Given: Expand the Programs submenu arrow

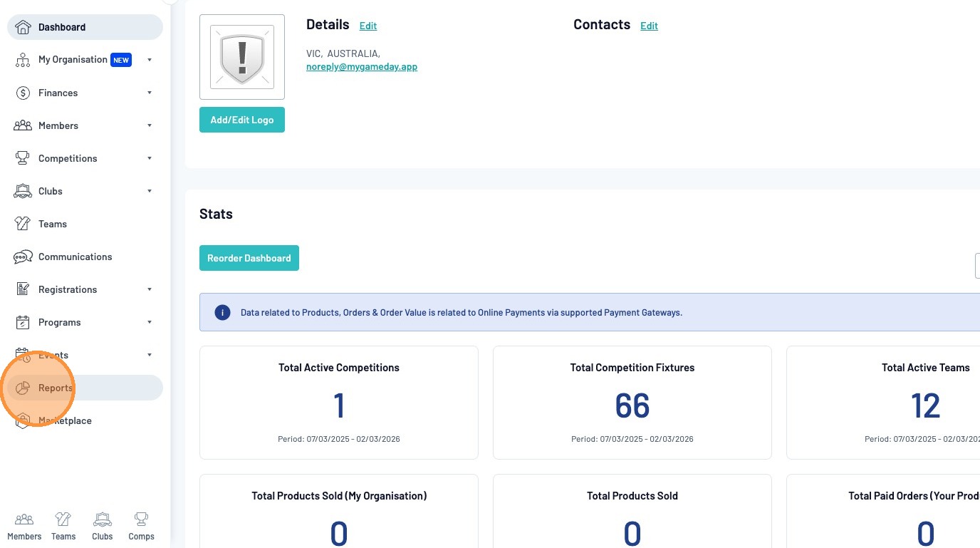Looking at the screenshot, I should point(150,322).
